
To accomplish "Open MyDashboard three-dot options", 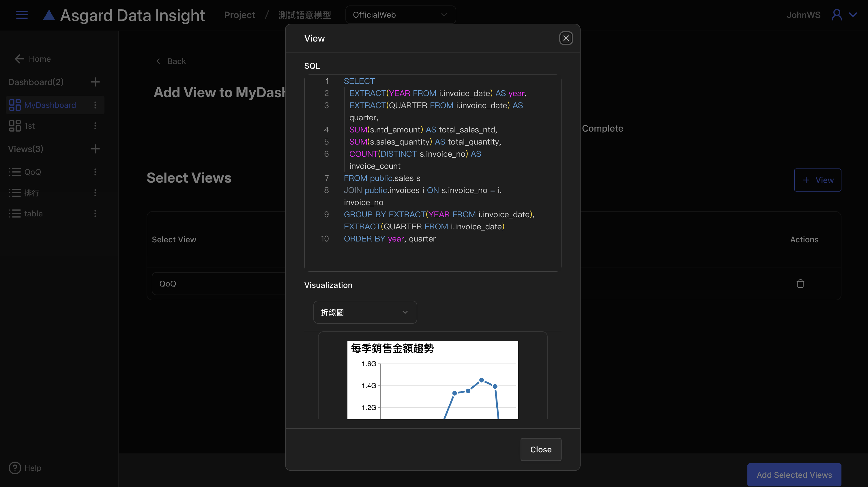I will pos(95,105).
